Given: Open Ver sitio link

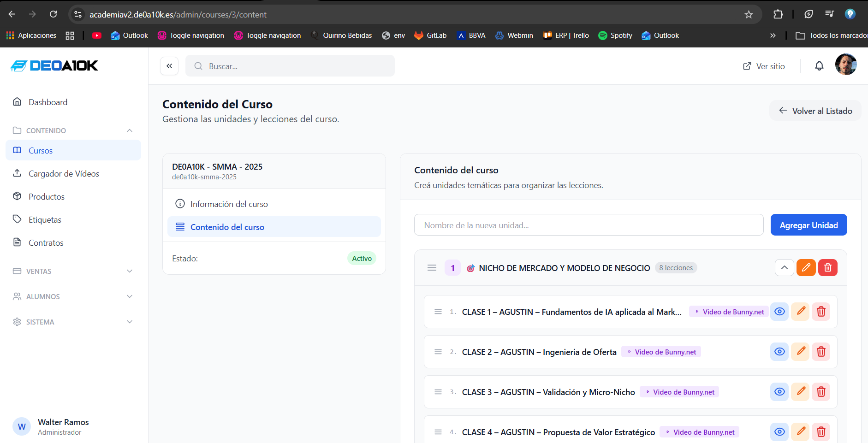Looking at the screenshot, I should click(764, 66).
